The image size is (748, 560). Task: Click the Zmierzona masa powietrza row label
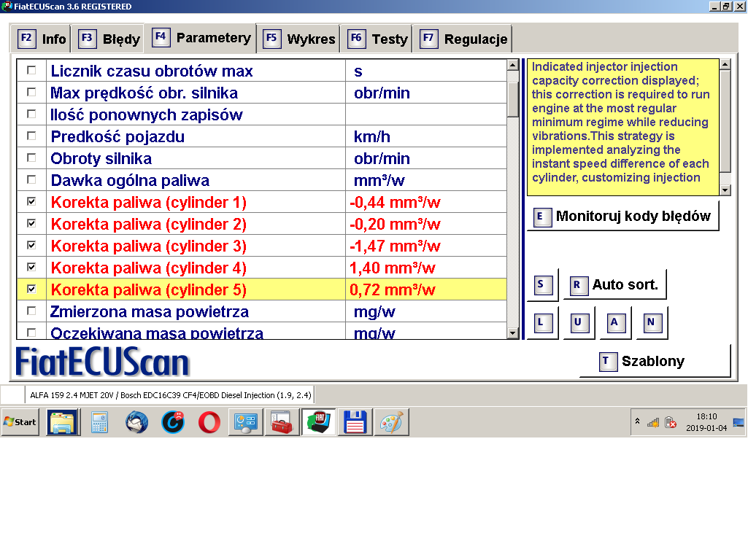click(150, 312)
